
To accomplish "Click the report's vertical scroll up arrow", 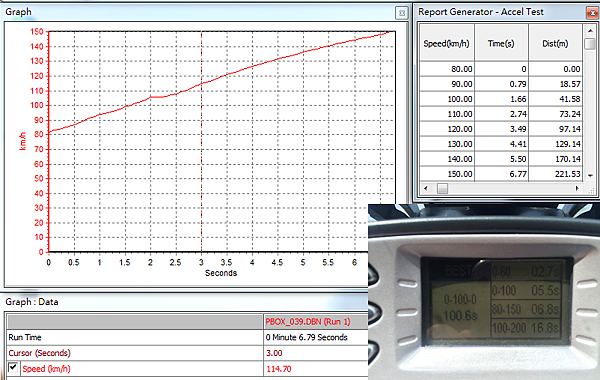I will coord(590,30).
